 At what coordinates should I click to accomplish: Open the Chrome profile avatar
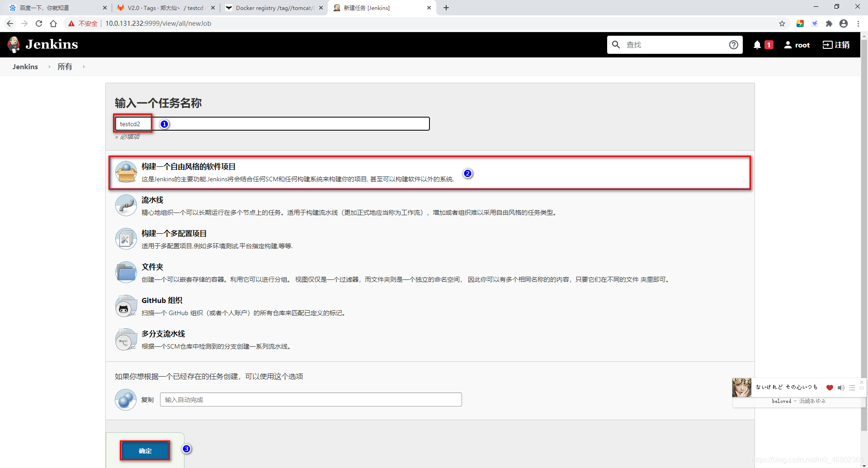tap(844, 24)
